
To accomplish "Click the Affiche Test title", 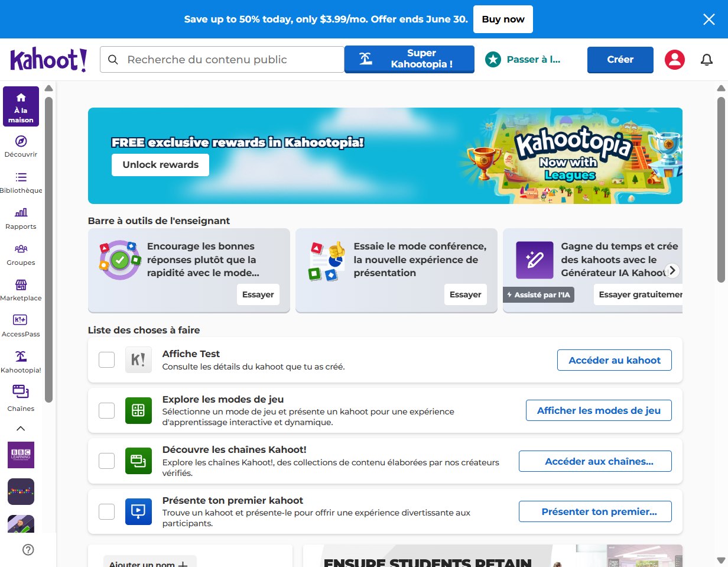I will (191, 354).
